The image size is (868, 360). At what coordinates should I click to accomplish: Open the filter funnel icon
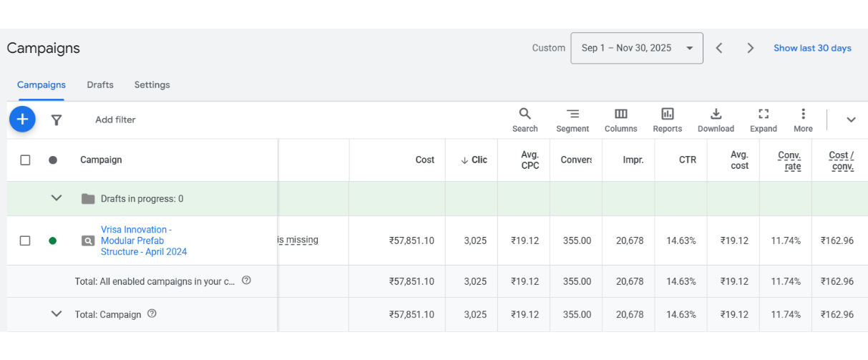pos(56,120)
